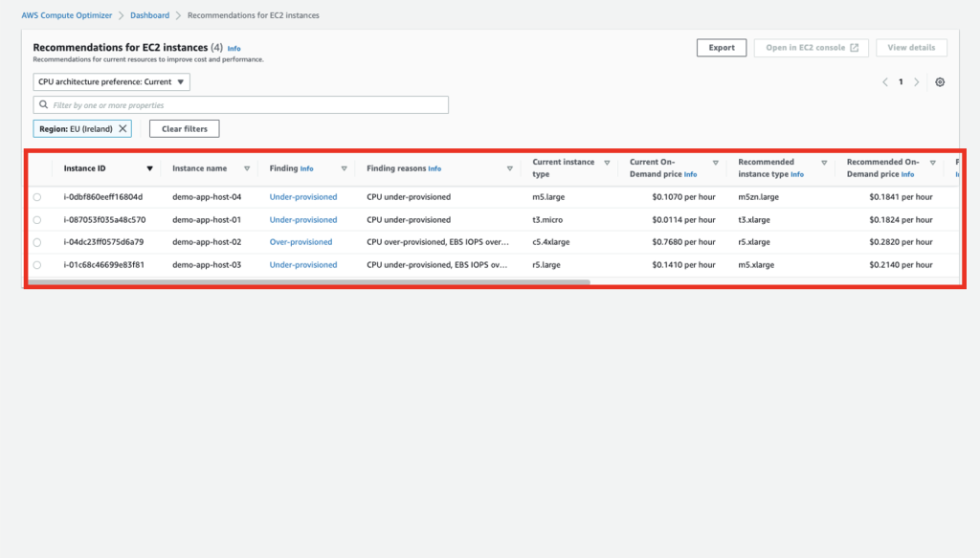Open Info link in Recommended On-Demand price header
Image resolution: width=980 pixels, height=558 pixels.
[x=907, y=174]
